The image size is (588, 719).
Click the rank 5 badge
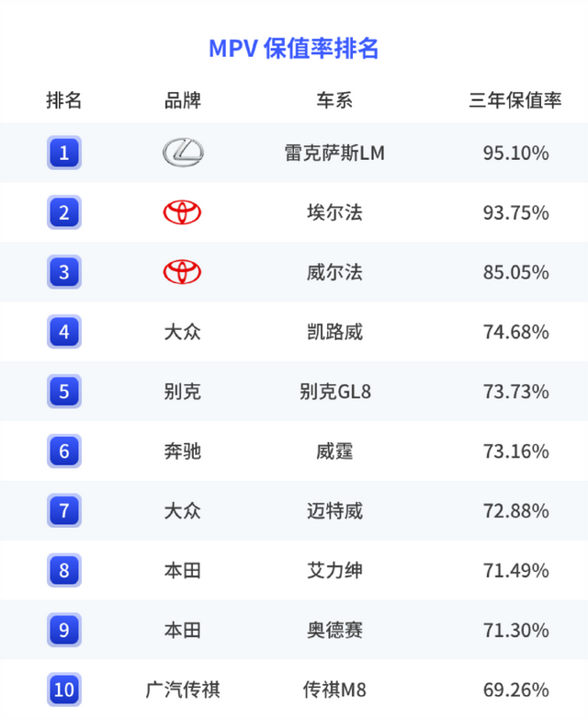pos(64,392)
